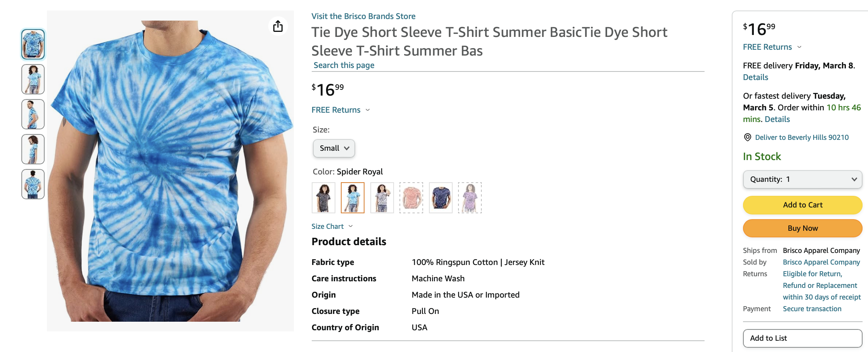This screenshot has width=868, height=352.
Task: Click the Search this page link
Action: [344, 65]
